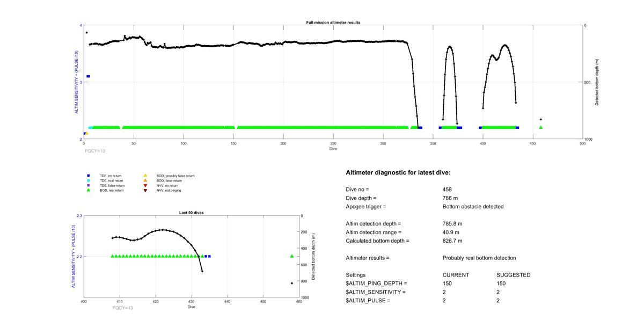Click the 'SUGGESTED' column header
Screen dimensions: 644x334
tap(514, 275)
